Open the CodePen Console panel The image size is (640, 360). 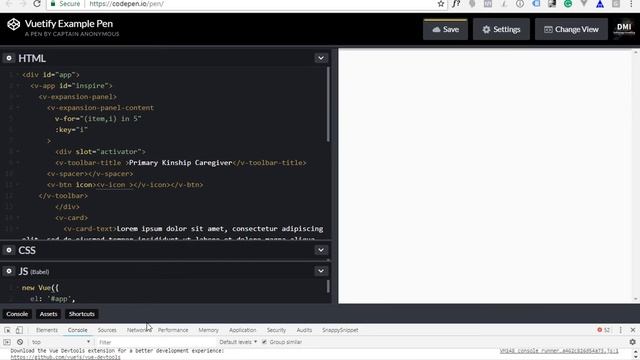pos(17,314)
